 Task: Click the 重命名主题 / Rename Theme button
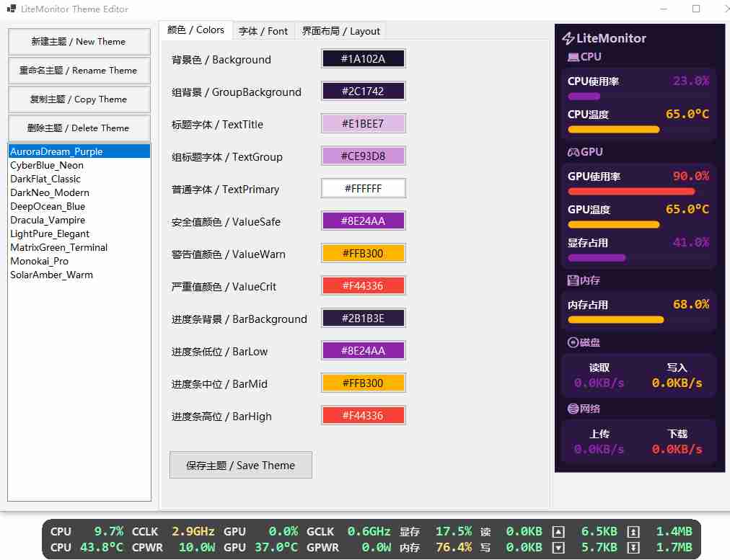tap(79, 70)
